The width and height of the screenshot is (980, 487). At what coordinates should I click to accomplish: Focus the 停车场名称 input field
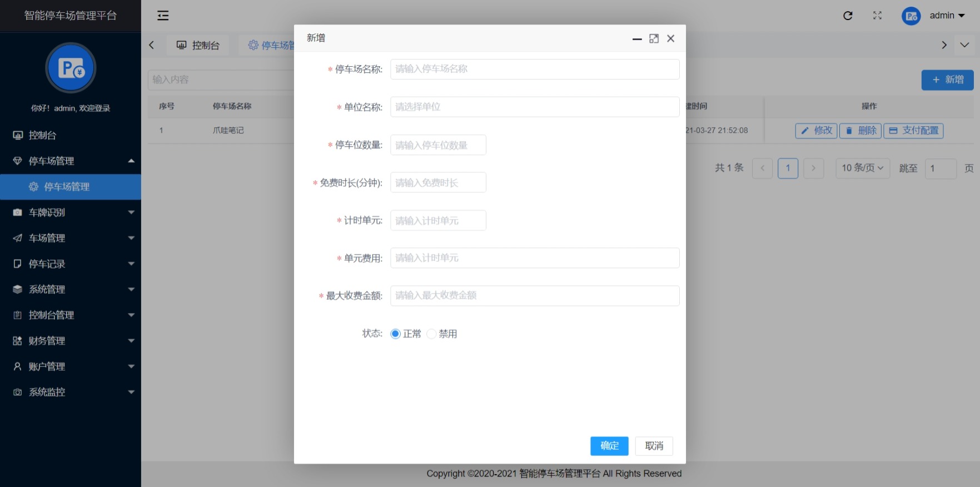pos(535,69)
